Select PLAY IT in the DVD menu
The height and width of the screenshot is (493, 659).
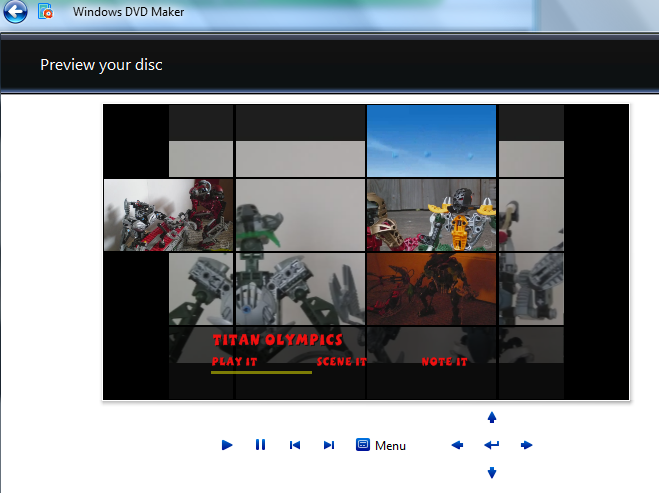pos(234,361)
